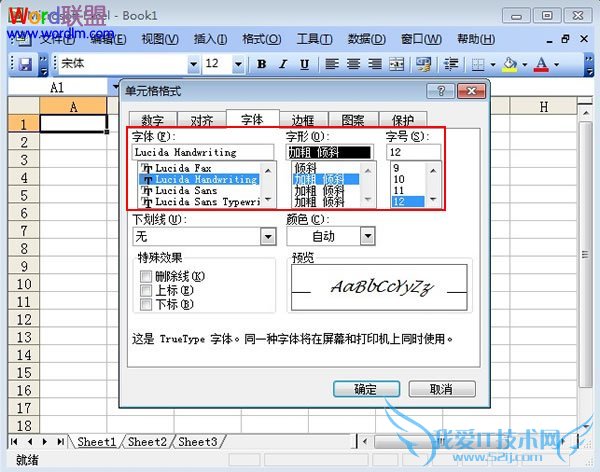Click next sheet navigation arrow
The height and width of the screenshot is (472, 600).
tap(45, 442)
